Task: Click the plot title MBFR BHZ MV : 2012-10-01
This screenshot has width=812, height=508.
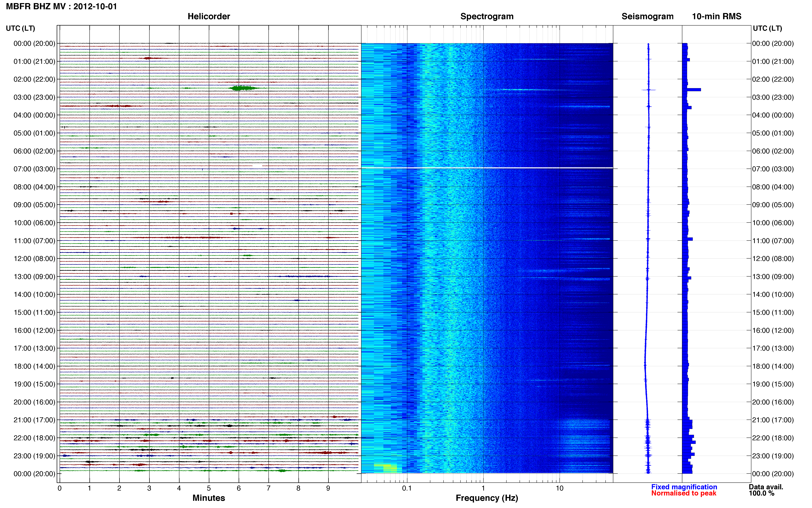Action: [x=61, y=6]
